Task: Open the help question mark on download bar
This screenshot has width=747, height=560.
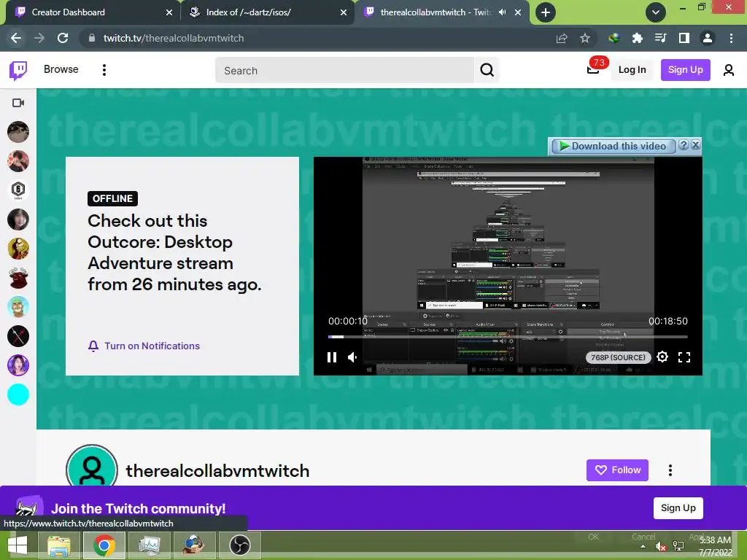Action: tap(683, 145)
